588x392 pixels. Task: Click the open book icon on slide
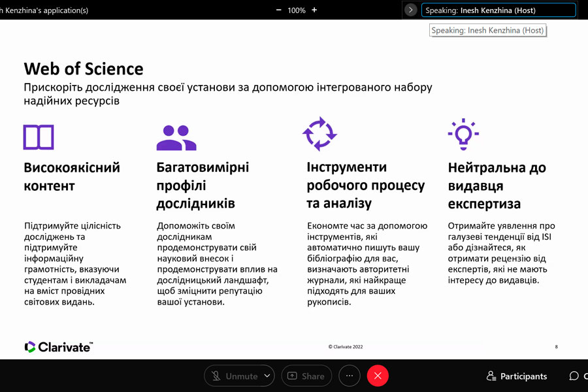(39, 137)
